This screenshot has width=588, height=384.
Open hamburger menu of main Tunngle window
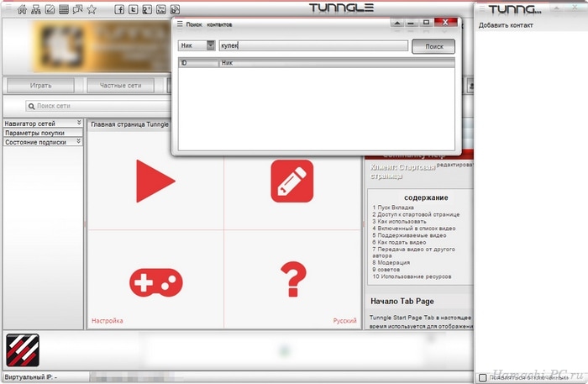tap(8, 7)
